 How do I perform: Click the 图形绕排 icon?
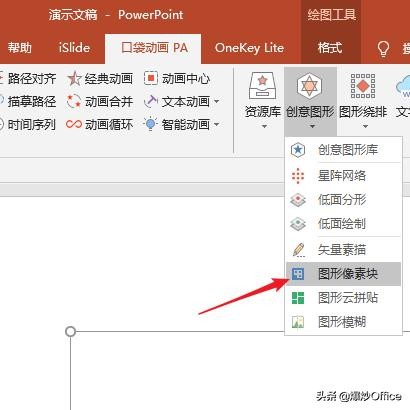(x=363, y=86)
